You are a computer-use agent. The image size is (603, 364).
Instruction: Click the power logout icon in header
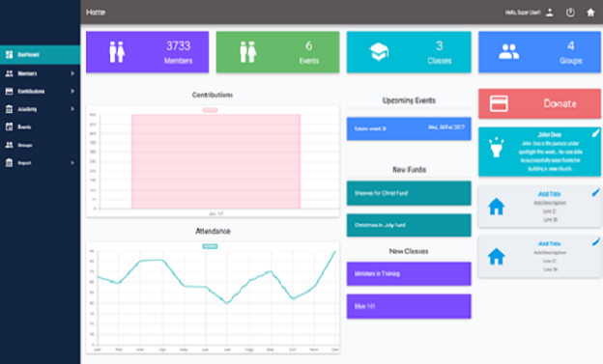pos(570,13)
